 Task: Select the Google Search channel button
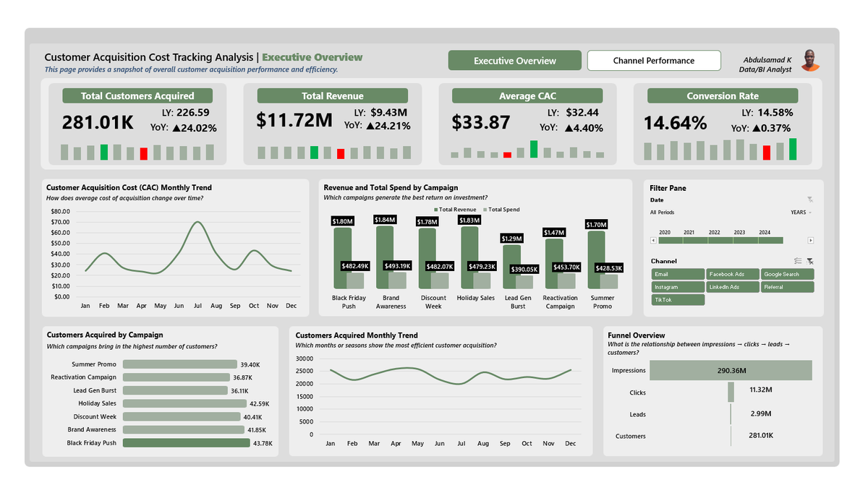pyautogui.click(x=788, y=274)
